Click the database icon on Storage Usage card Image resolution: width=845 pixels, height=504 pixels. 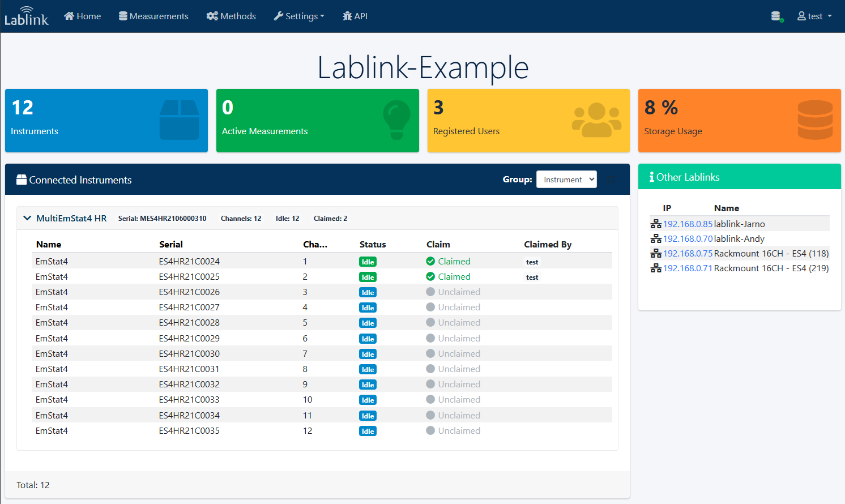click(815, 120)
